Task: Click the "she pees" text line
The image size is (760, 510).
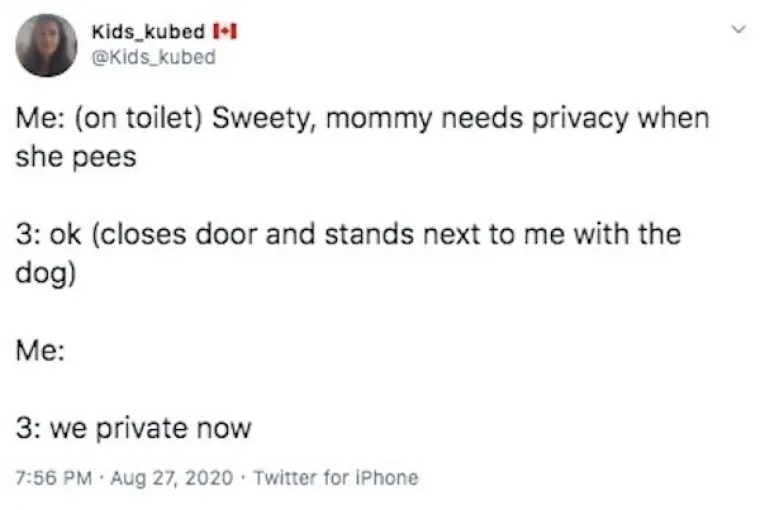Action: click(76, 158)
